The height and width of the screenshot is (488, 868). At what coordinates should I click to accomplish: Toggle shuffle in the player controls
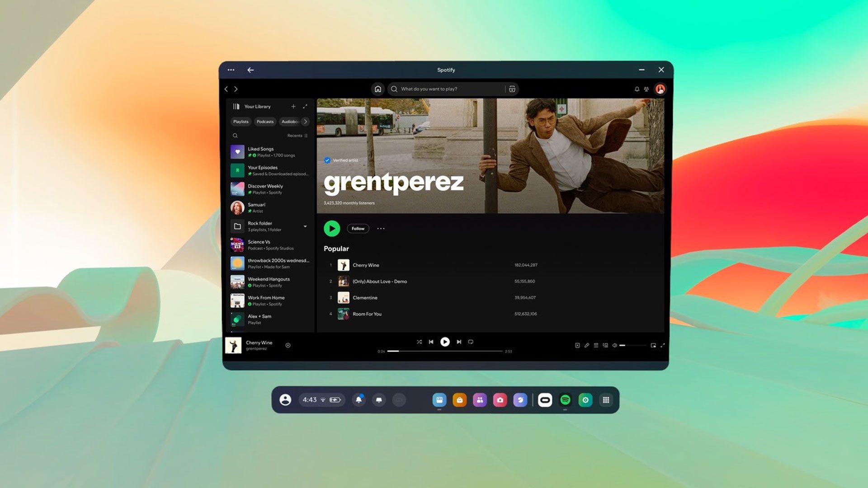pos(419,342)
